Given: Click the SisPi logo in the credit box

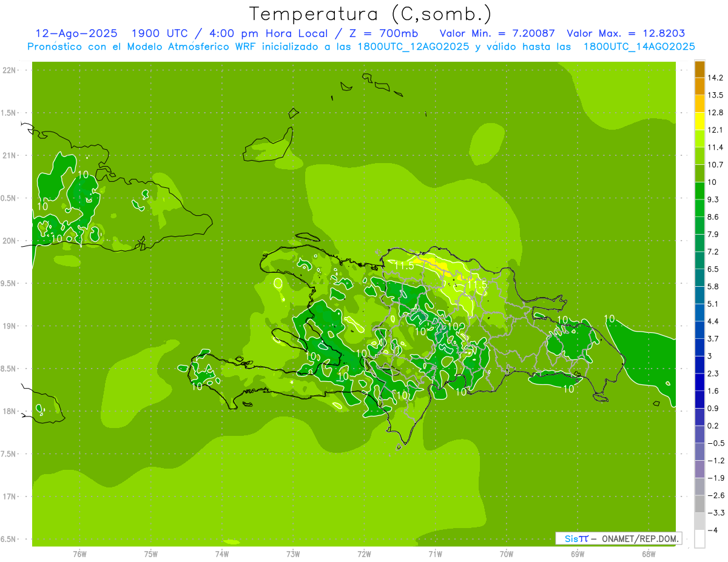Looking at the screenshot, I should (576, 538).
